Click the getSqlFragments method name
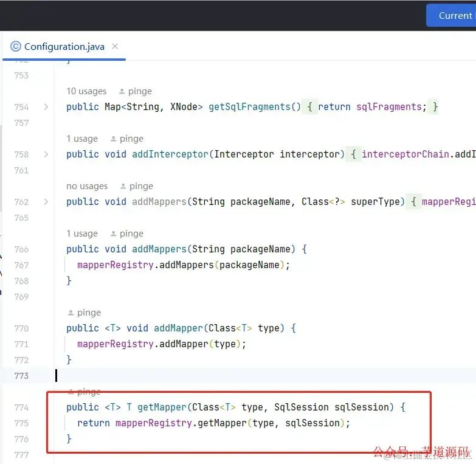 click(x=249, y=107)
